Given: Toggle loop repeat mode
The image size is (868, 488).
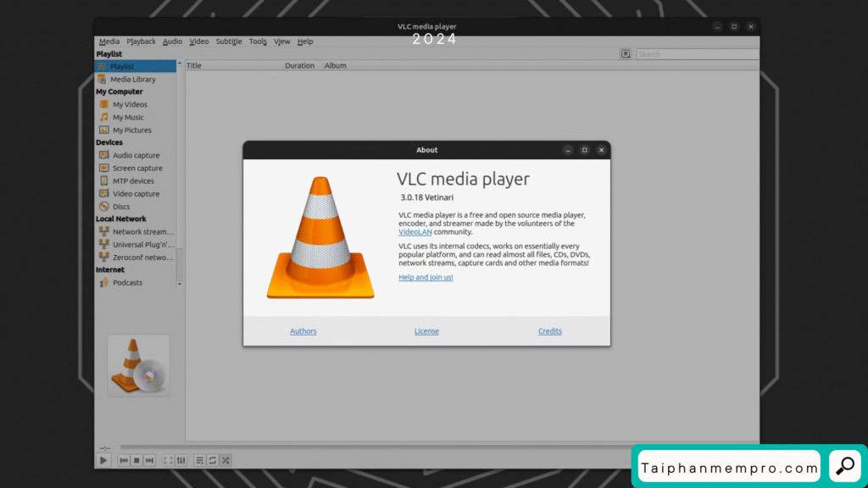Looking at the screenshot, I should pyautogui.click(x=213, y=460).
